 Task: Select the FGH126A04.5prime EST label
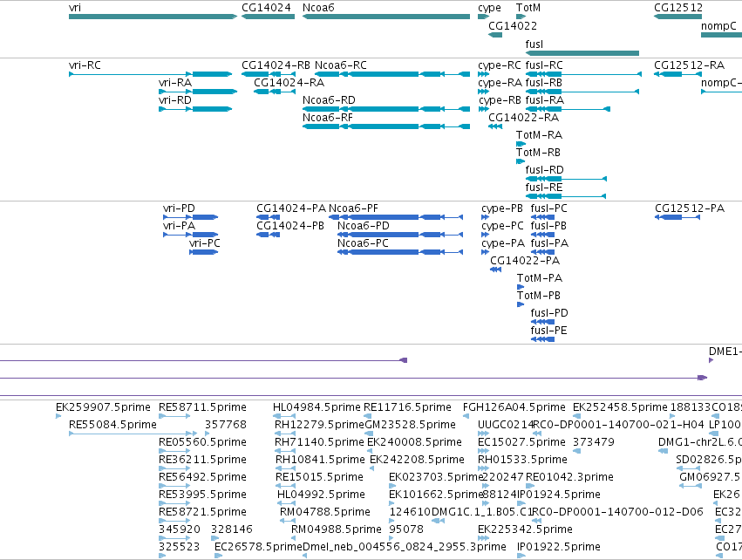point(514,407)
